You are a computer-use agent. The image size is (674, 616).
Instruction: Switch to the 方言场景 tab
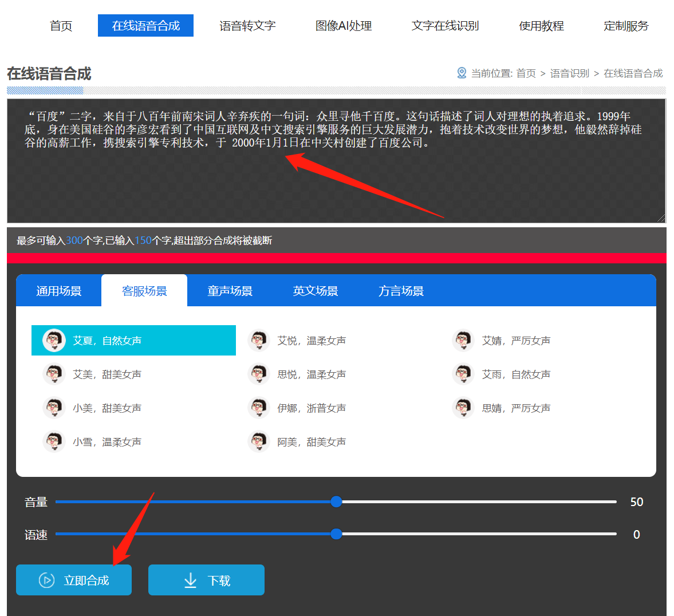point(401,291)
